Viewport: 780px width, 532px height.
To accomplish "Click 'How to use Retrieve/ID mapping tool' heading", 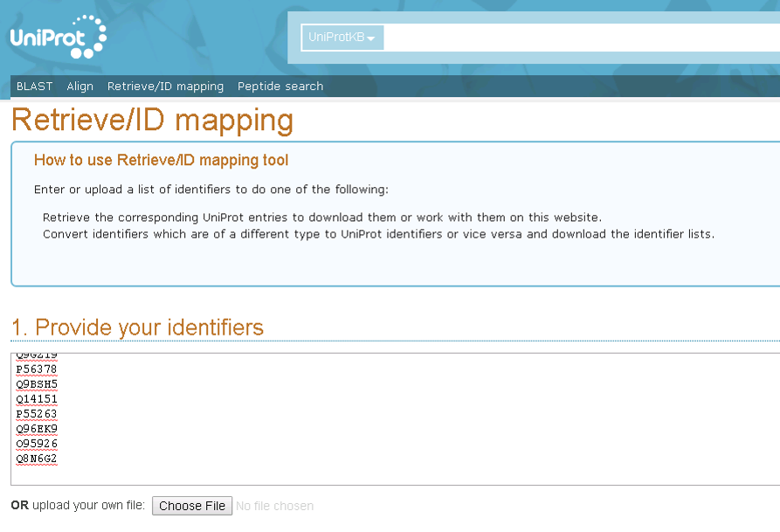I will [x=162, y=160].
